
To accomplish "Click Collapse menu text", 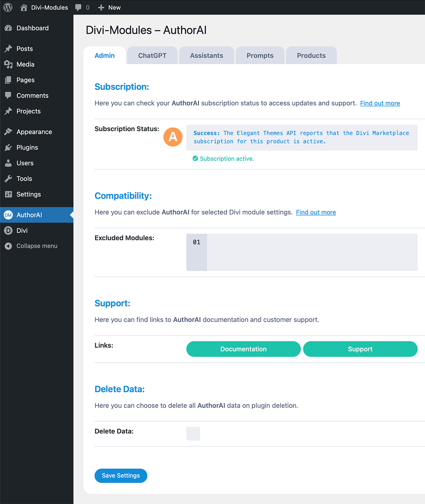I will click(x=37, y=246).
